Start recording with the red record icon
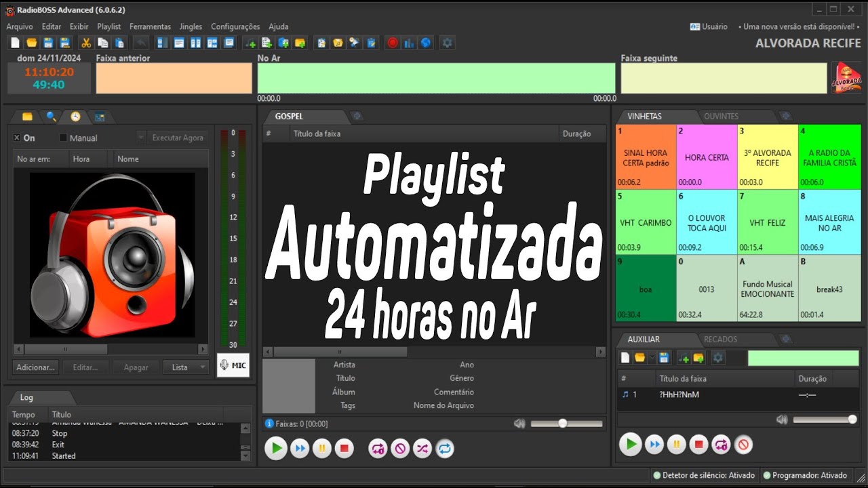 pos(393,43)
